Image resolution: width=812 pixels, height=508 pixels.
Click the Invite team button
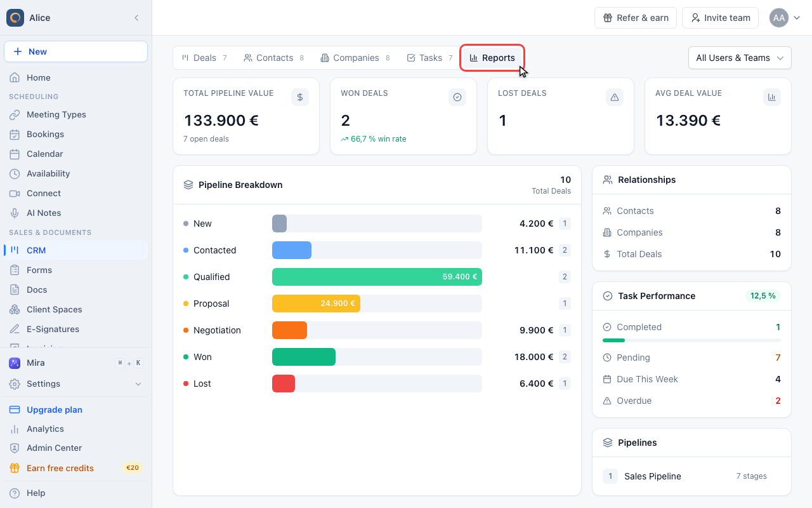[x=720, y=18]
